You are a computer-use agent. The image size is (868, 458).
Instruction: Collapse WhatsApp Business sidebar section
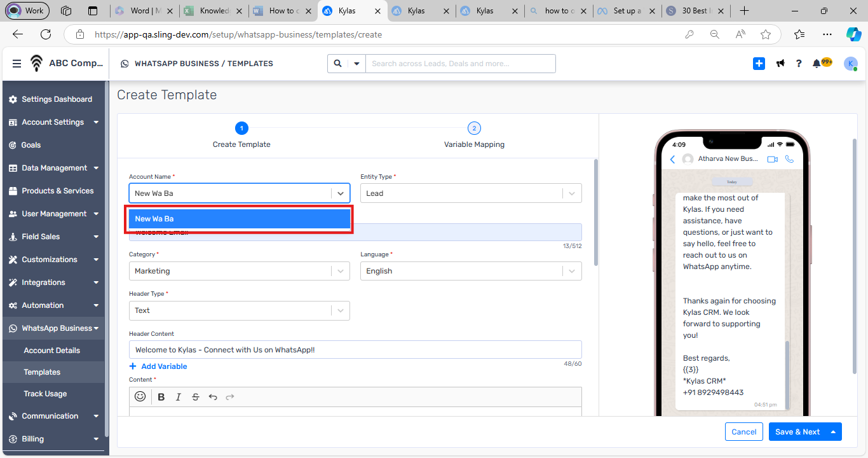tap(53, 328)
